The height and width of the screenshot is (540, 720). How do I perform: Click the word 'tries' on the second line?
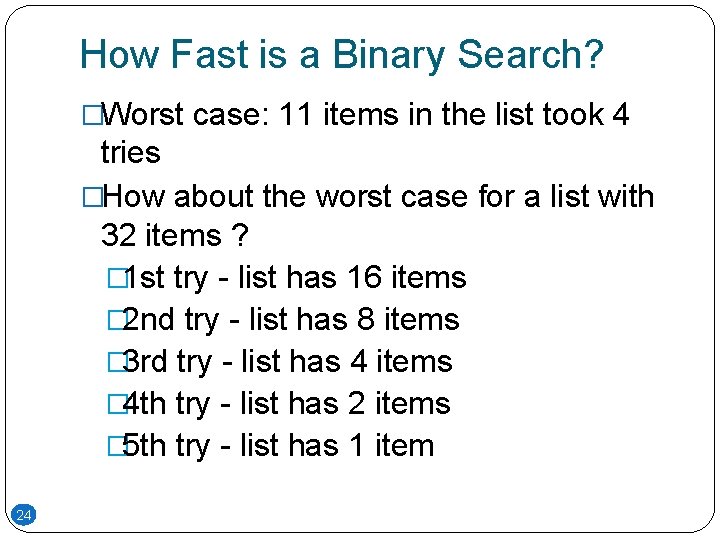click(x=130, y=153)
